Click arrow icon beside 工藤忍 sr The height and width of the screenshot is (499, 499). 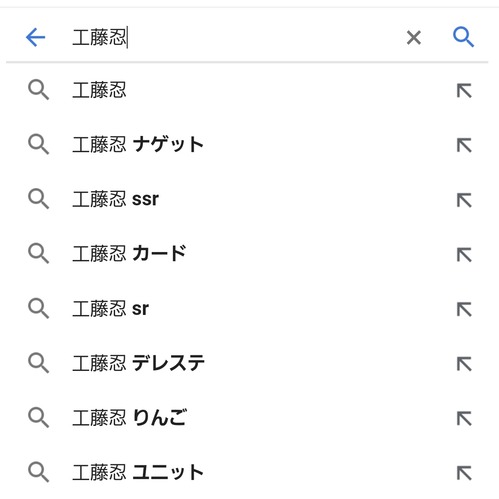[x=464, y=309]
